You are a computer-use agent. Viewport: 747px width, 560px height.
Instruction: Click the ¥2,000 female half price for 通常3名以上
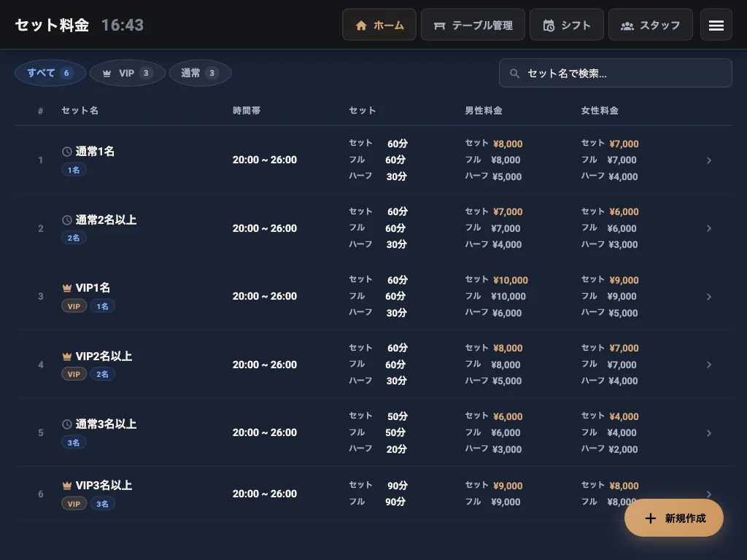click(x=623, y=449)
